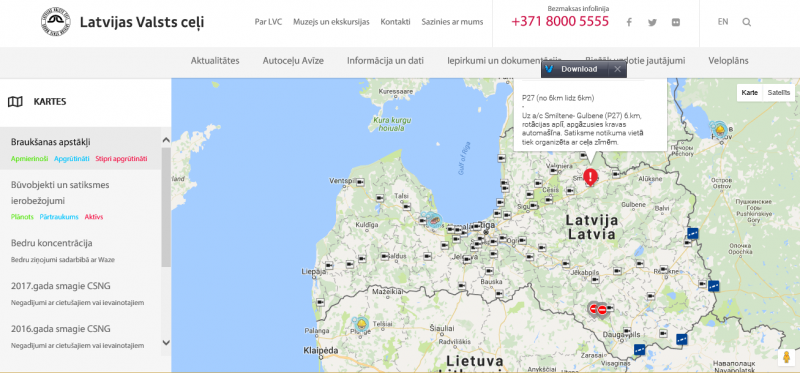Click the Latvijas Valsts ceļi logo
The height and width of the screenshot is (373, 800).
pos(56,22)
